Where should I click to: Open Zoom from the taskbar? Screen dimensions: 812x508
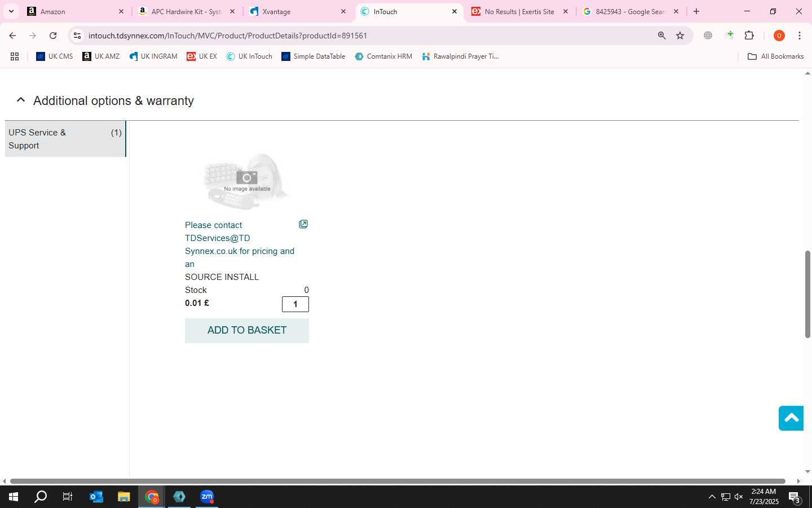click(207, 497)
